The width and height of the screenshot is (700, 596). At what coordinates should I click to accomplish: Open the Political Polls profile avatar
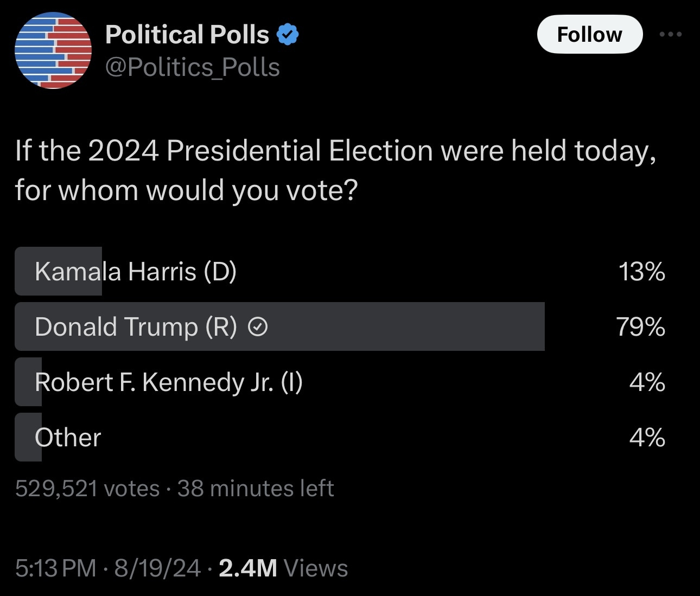click(53, 50)
